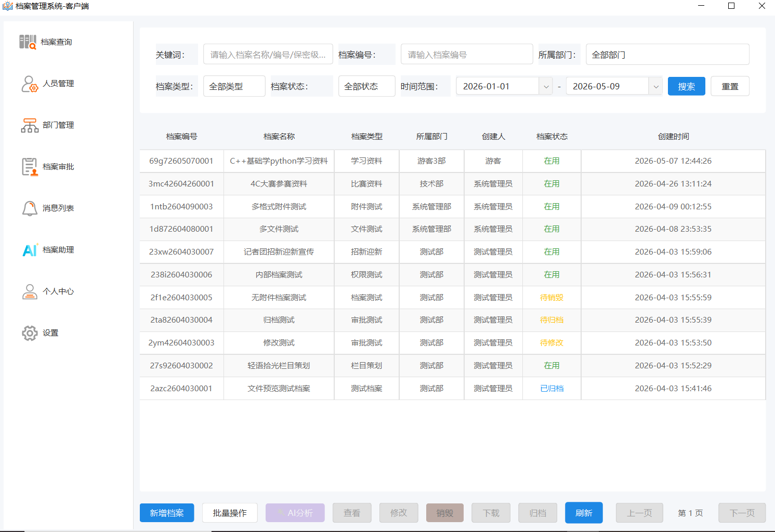Image resolution: width=775 pixels, height=532 pixels.
Task: Select the 部门管理 menu label
Action: point(58,125)
